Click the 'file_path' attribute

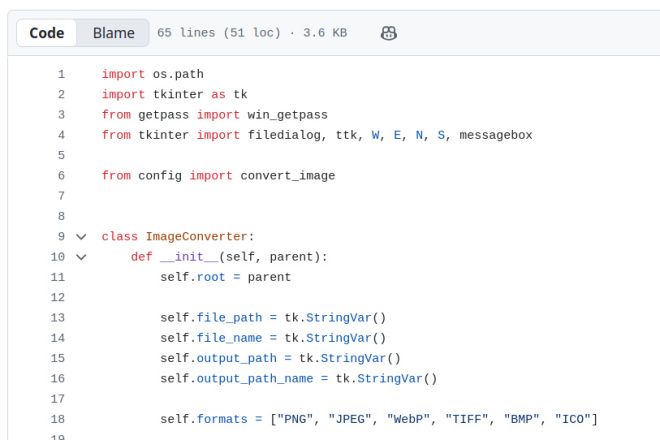229,317
